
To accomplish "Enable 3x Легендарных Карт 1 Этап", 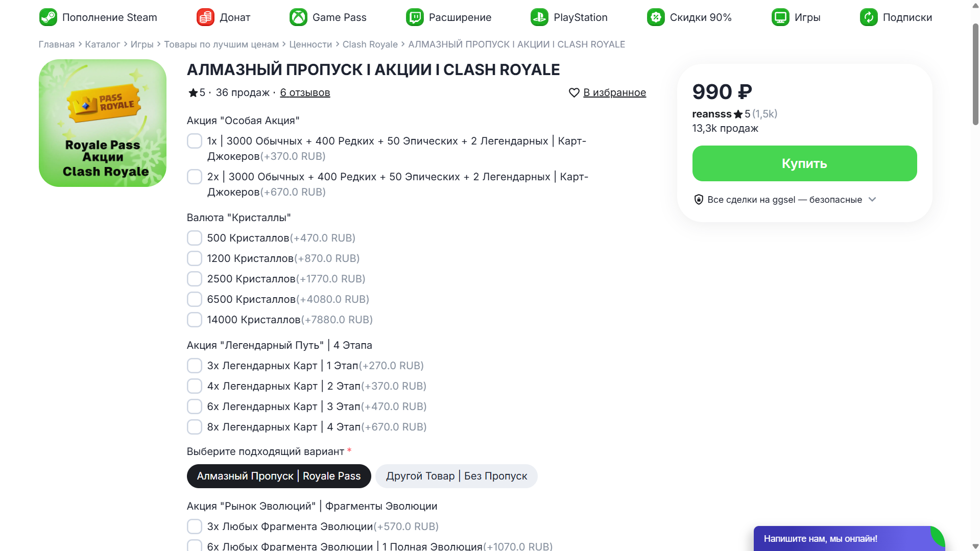I will 195,366.
